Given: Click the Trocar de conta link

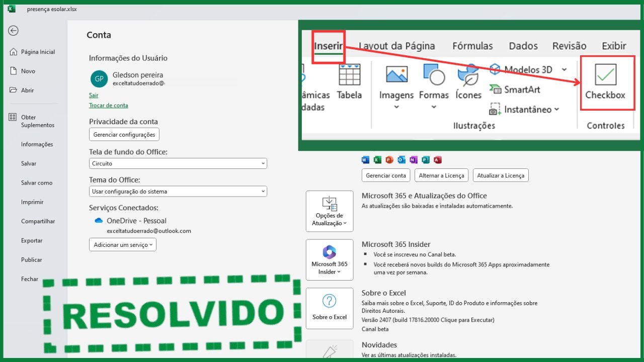Looking at the screenshot, I should click(x=109, y=105).
